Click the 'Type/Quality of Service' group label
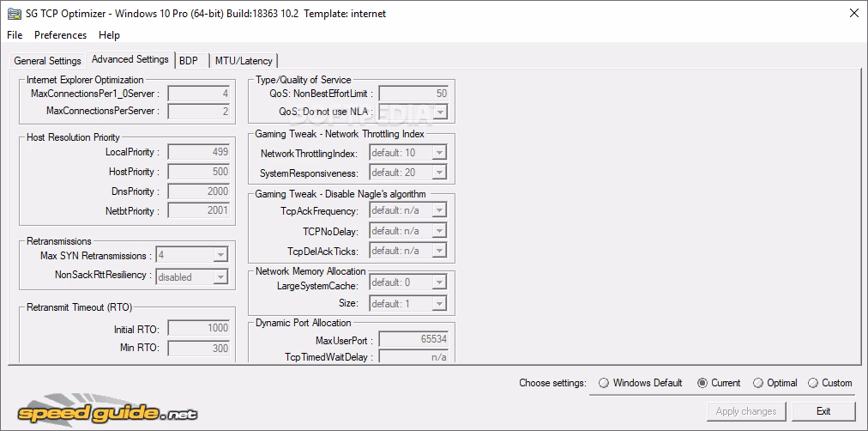This screenshot has width=868, height=431. point(303,80)
